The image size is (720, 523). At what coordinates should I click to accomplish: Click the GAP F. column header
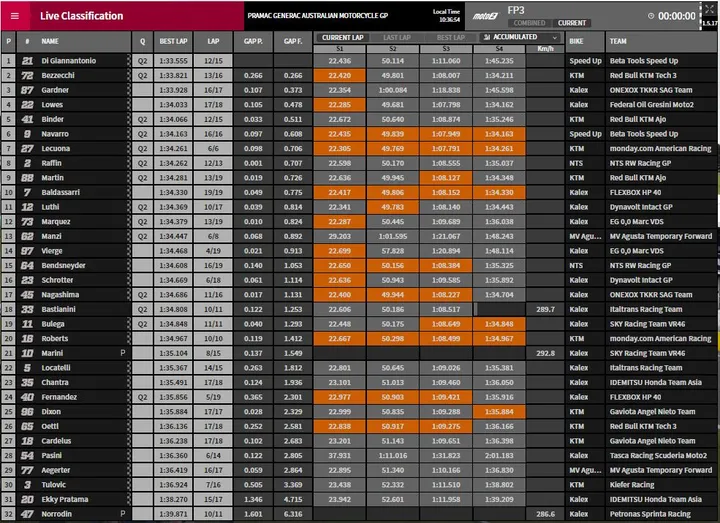click(293, 41)
